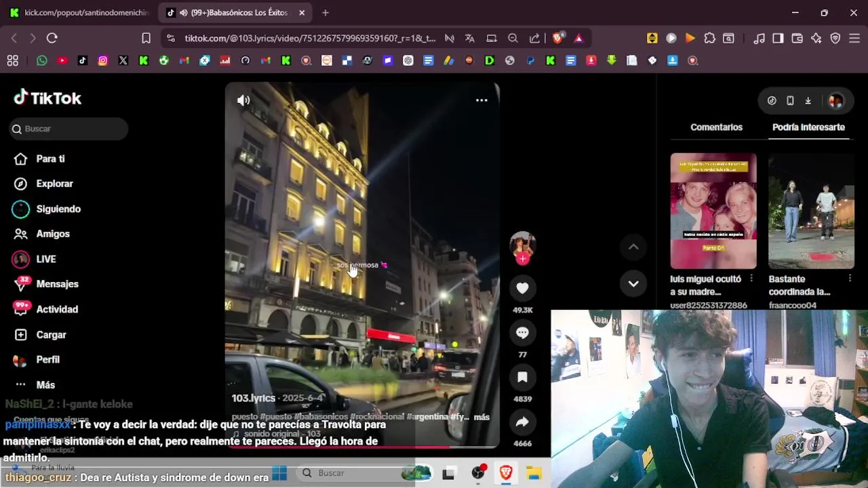Share the video using the arrow icon
This screenshot has width=868, height=488.
pos(522,422)
